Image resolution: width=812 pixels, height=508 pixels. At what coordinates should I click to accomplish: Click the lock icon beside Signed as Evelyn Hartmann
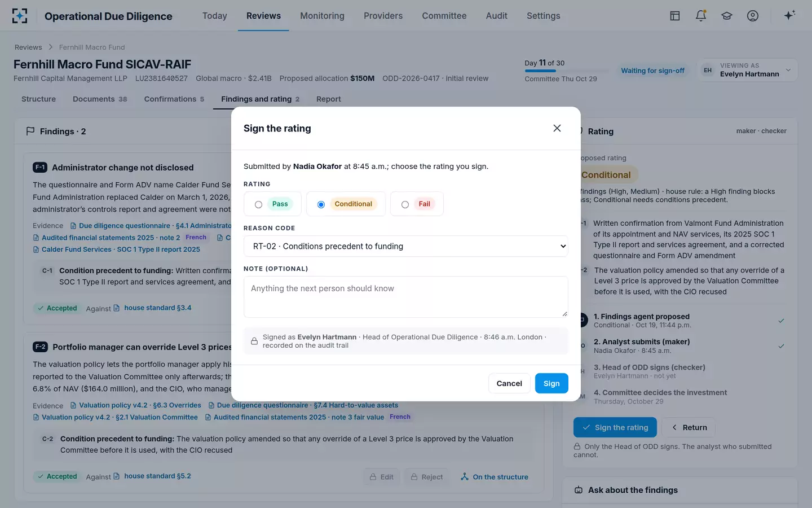[x=254, y=341]
